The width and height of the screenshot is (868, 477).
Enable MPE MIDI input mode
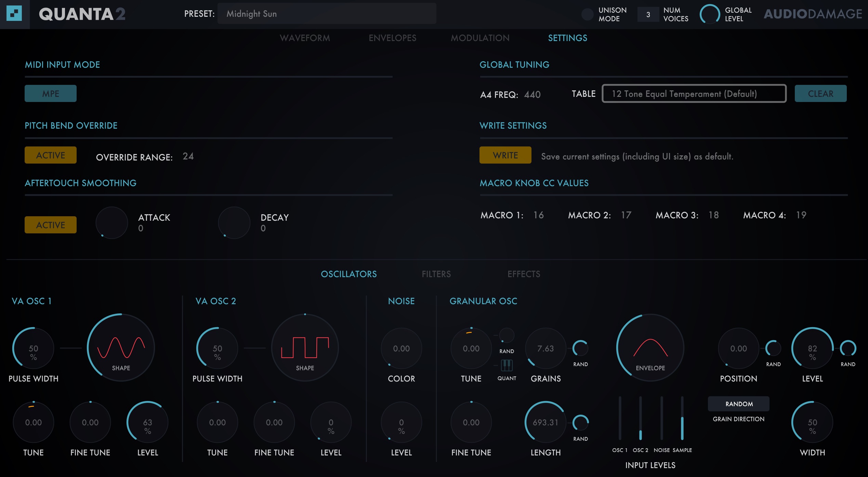click(x=50, y=93)
